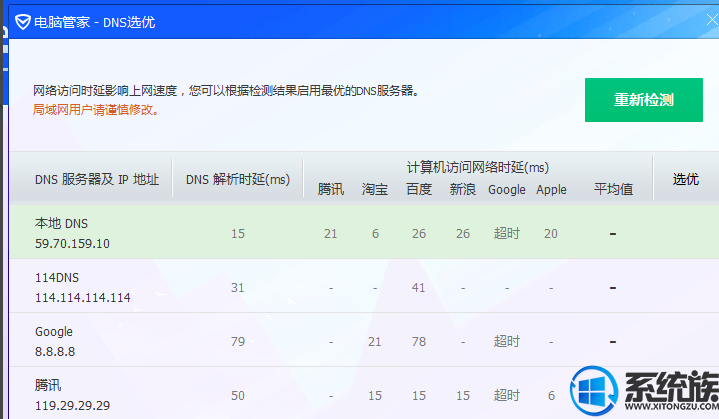Click the DNS 服务器及 IP 地址 column header
The width and height of the screenshot is (719, 419).
96,180
